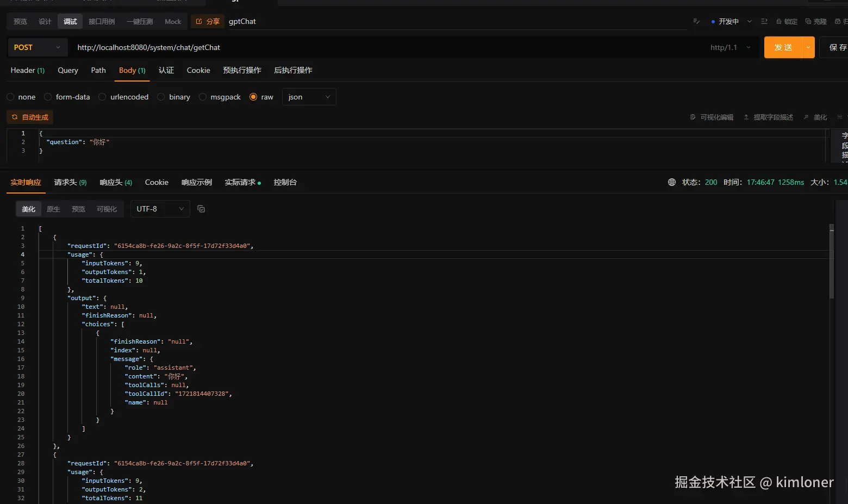Switch to the 调试 tab
The image size is (848, 504).
coord(70,21)
